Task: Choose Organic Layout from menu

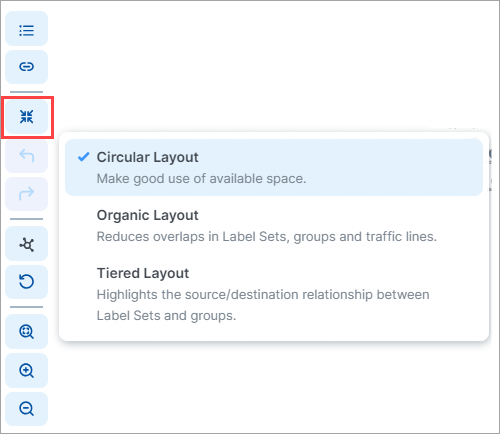Action: [274, 226]
